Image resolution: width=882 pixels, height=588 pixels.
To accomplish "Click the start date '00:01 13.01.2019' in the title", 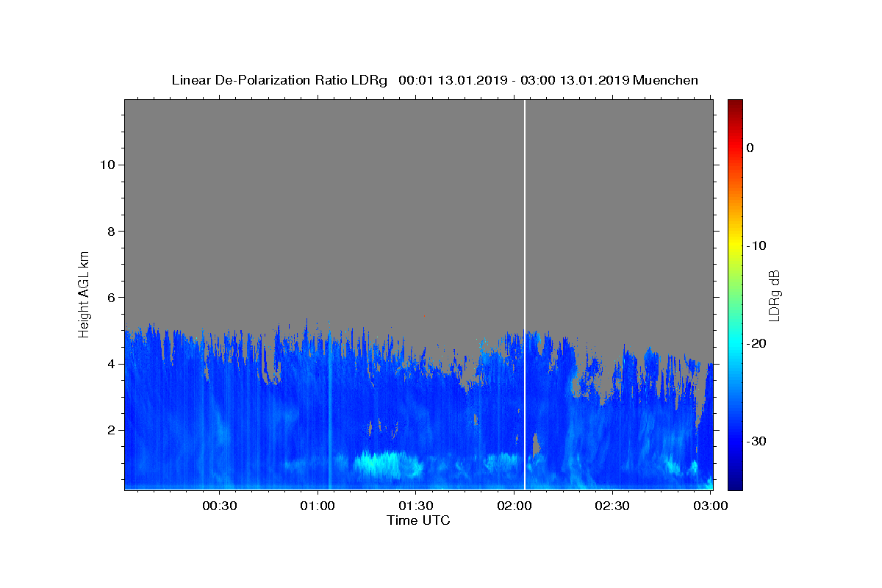I will (x=452, y=80).
